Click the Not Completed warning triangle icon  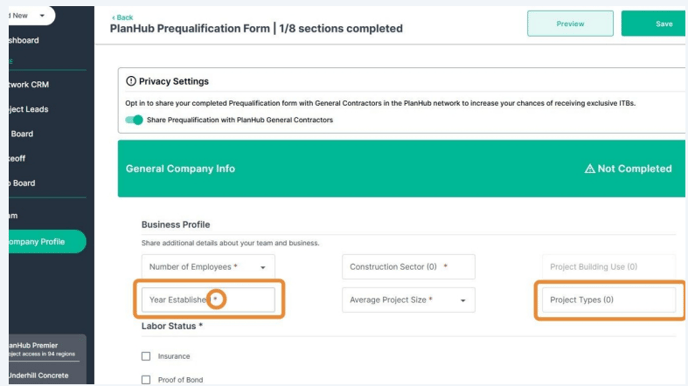pyautogui.click(x=590, y=168)
